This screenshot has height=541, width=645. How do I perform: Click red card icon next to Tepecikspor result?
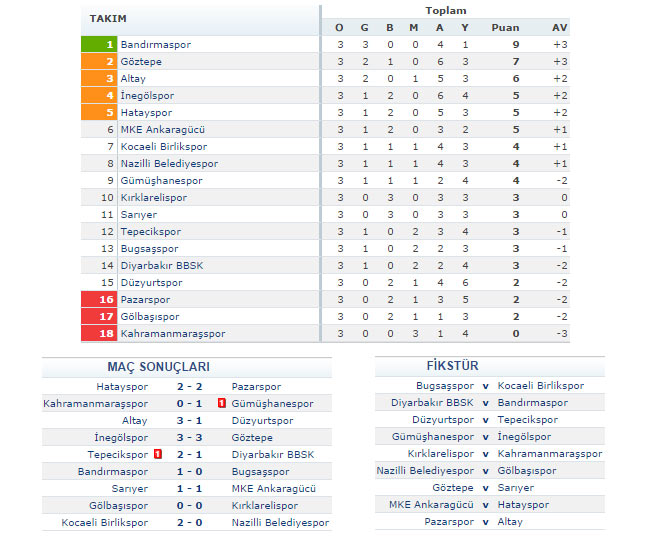(158, 454)
